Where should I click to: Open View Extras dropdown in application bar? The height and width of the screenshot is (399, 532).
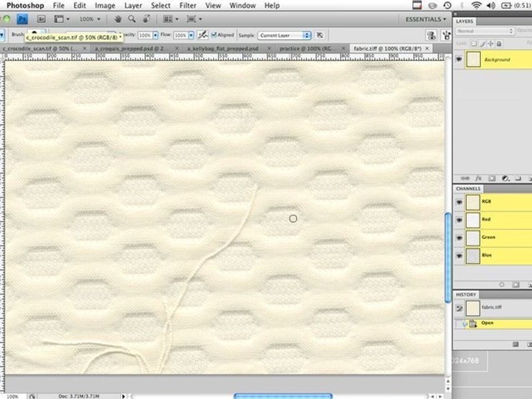point(62,19)
